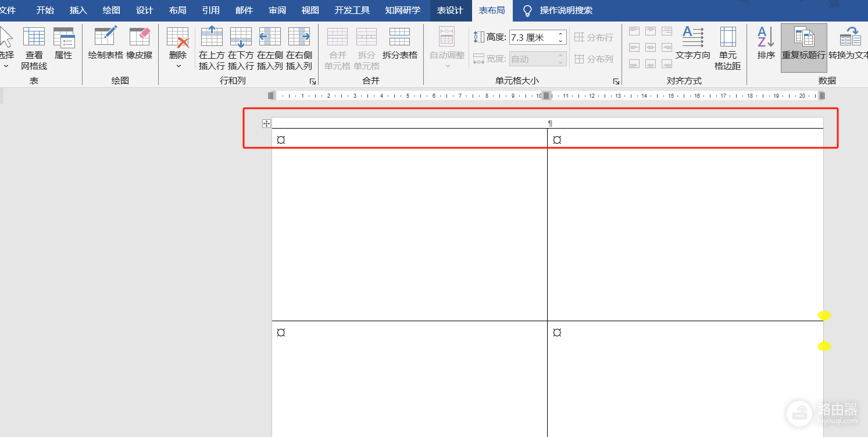The width and height of the screenshot is (868, 437).
Task: Click the right column marker on ruler
Action: click(822, 95)
